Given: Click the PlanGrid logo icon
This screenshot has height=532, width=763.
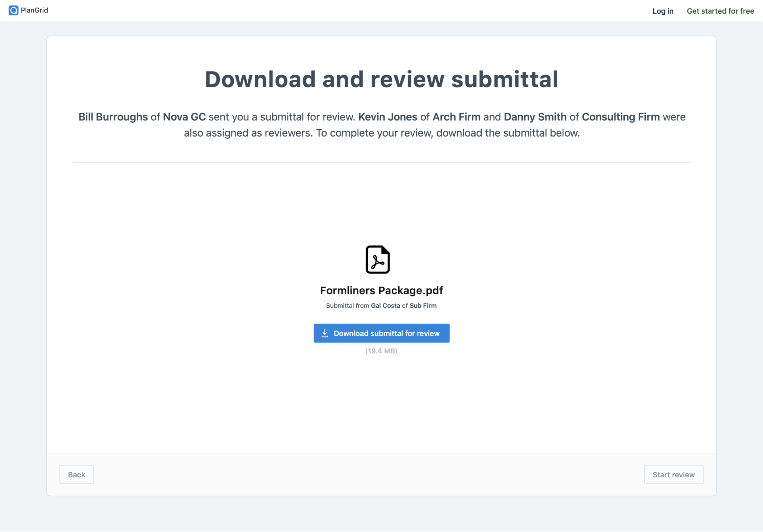Looking at the screenshot, I should [x=13, y=10].
